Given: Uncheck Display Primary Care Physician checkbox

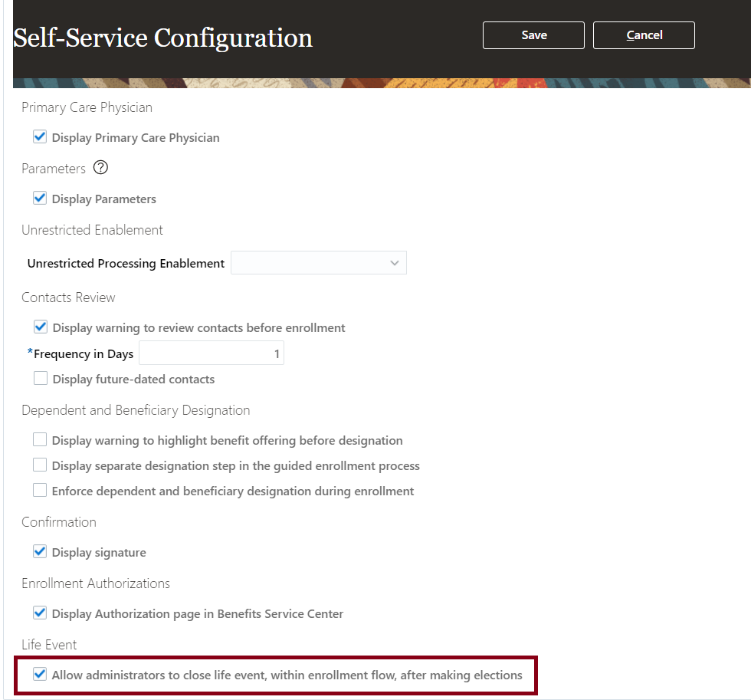Looking at the screenshot, I should (x=41, y=137).
